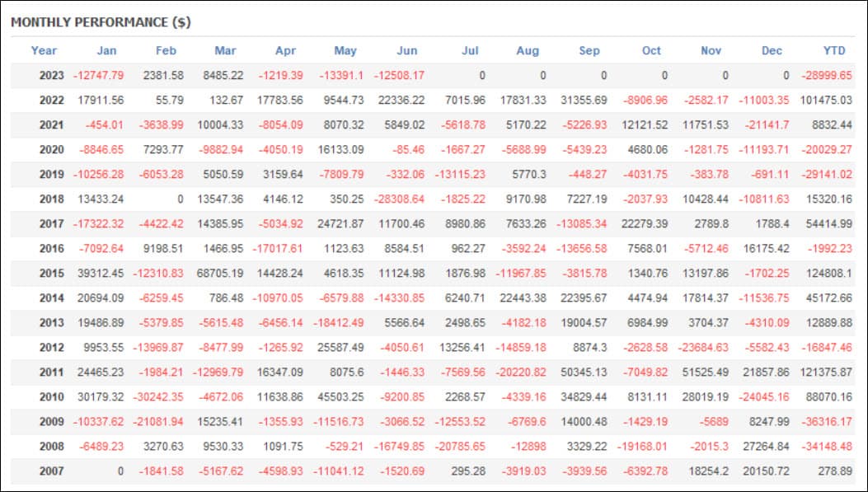Screen dimensions: 868x492
Task: Click the 2007 row year label
Action: pos(51,471)
